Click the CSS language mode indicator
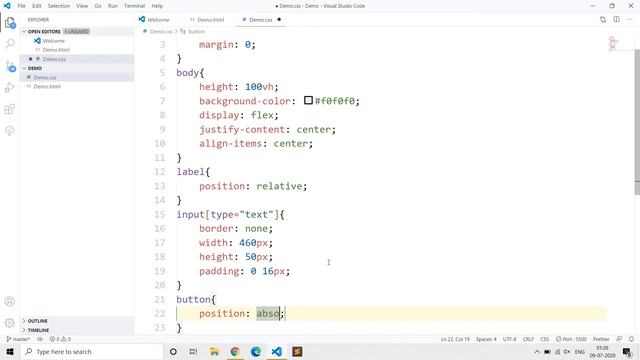This screenshot has height=360, width=640. 544,339
